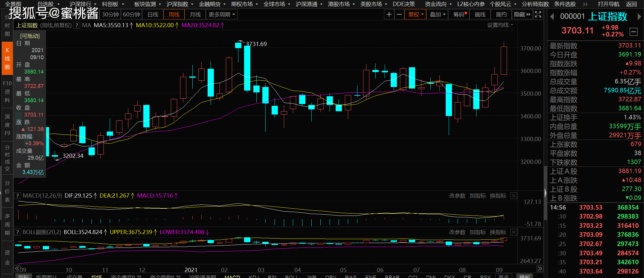644x278 pixels.
Task: Open 设置均线 dropdown
Action: (x=500, y=25)
